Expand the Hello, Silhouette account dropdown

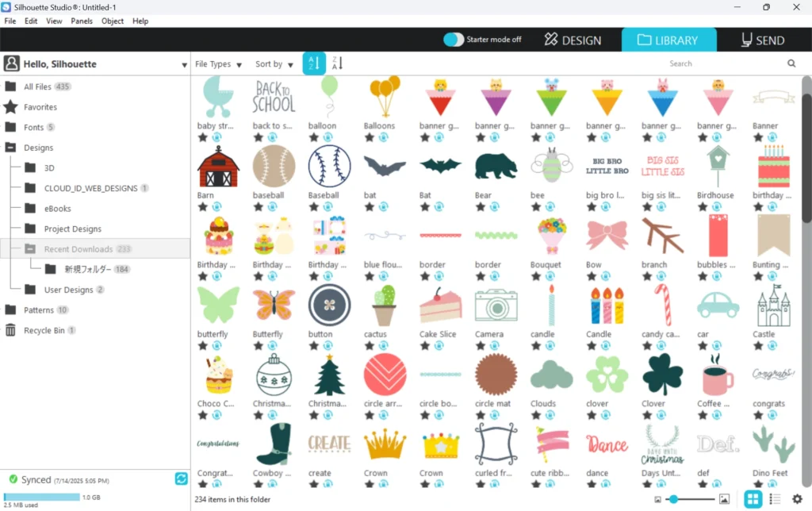point(184,65)
